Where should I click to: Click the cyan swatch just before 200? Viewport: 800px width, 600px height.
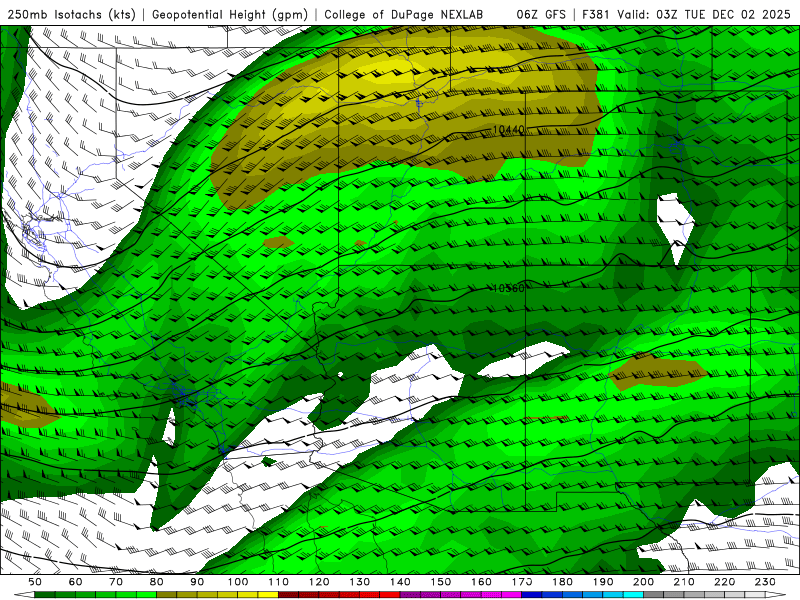[x=633, y=595]
